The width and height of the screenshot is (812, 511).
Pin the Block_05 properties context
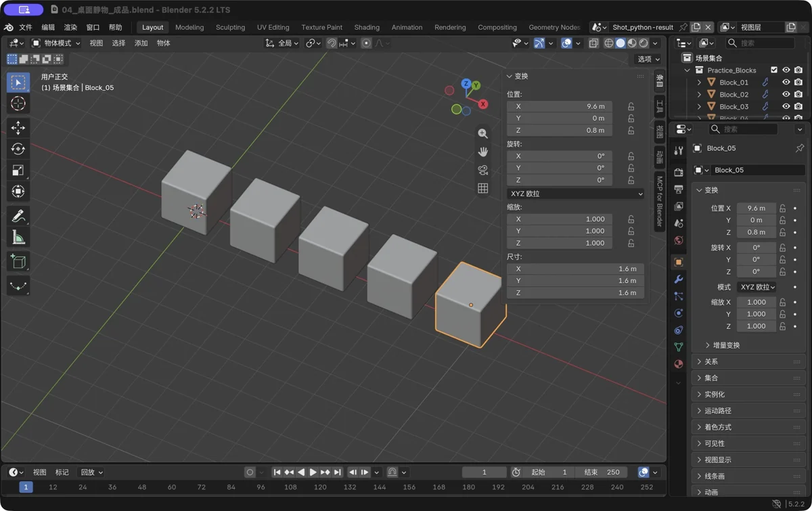799,148
